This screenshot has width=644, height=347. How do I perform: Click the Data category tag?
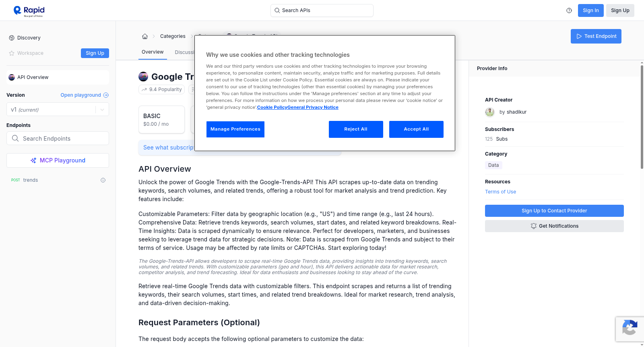(493, 165)
